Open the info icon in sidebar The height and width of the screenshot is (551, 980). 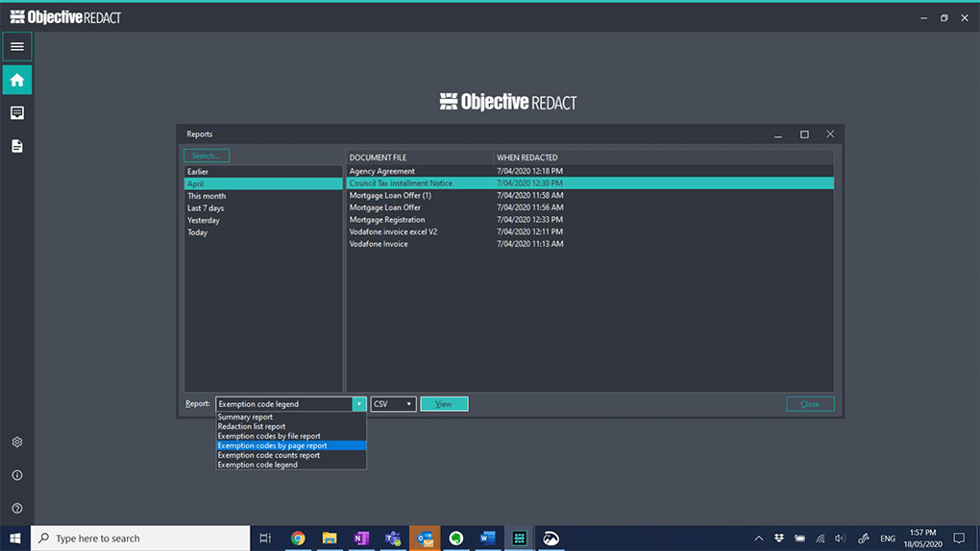point(17,475)
